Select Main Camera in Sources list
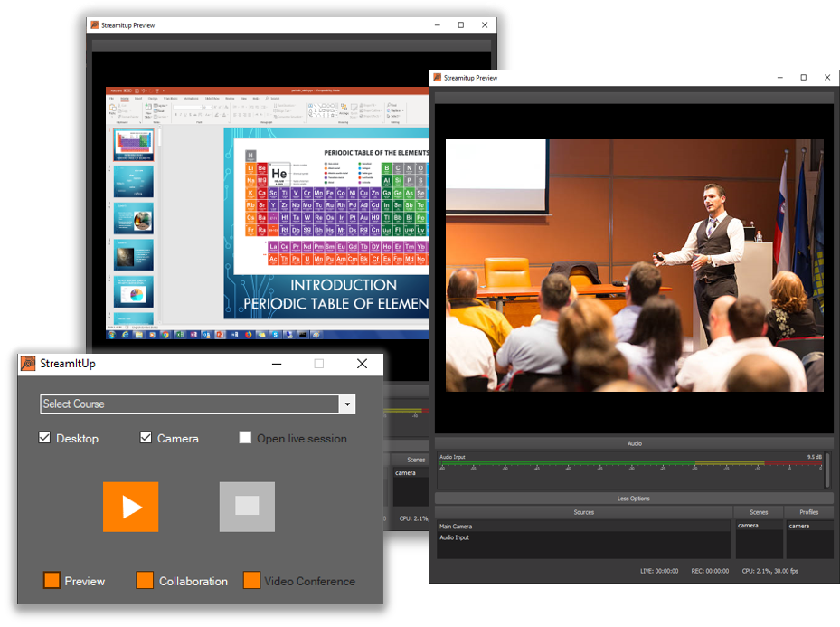The image size is (840, 627). [583, 527]
